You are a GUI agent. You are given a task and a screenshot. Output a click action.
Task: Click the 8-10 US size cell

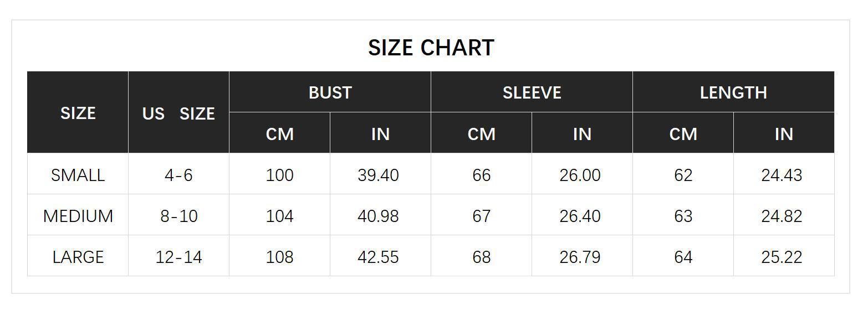pyautogui.click(x=178, y=216)
